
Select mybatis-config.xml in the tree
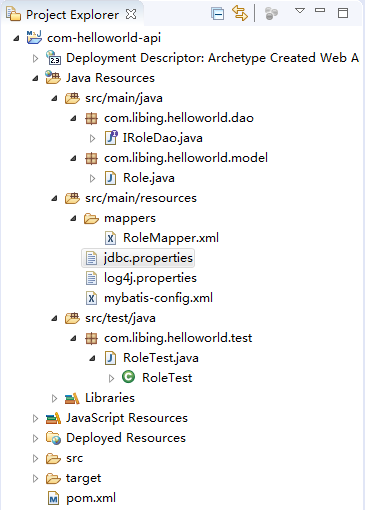158,298
